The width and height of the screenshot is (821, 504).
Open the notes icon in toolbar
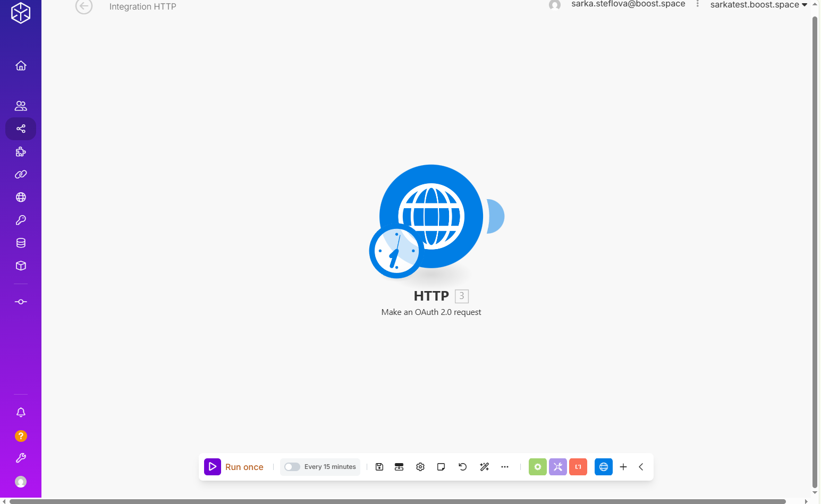[x=441, y=467]
